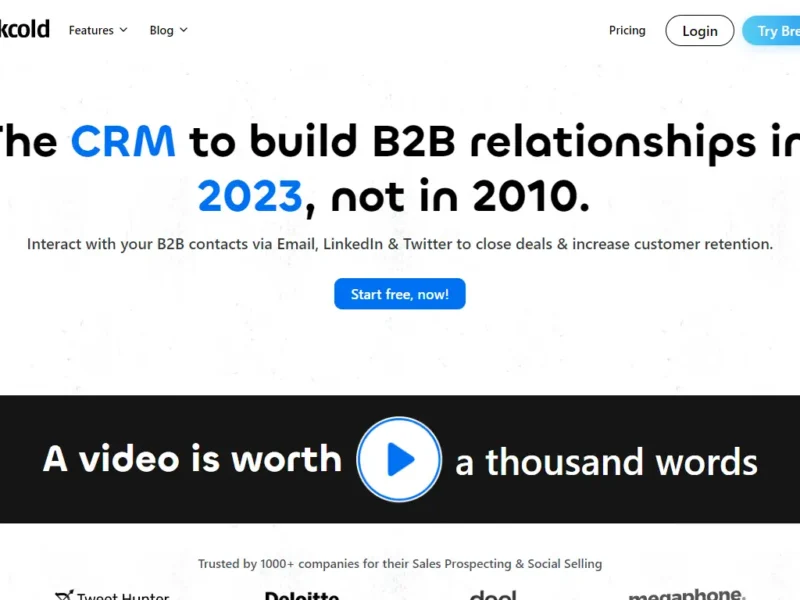The width and height of the screenshot is (800, 600).
Task: Open the Blog navigation menu
Action: 162,30
